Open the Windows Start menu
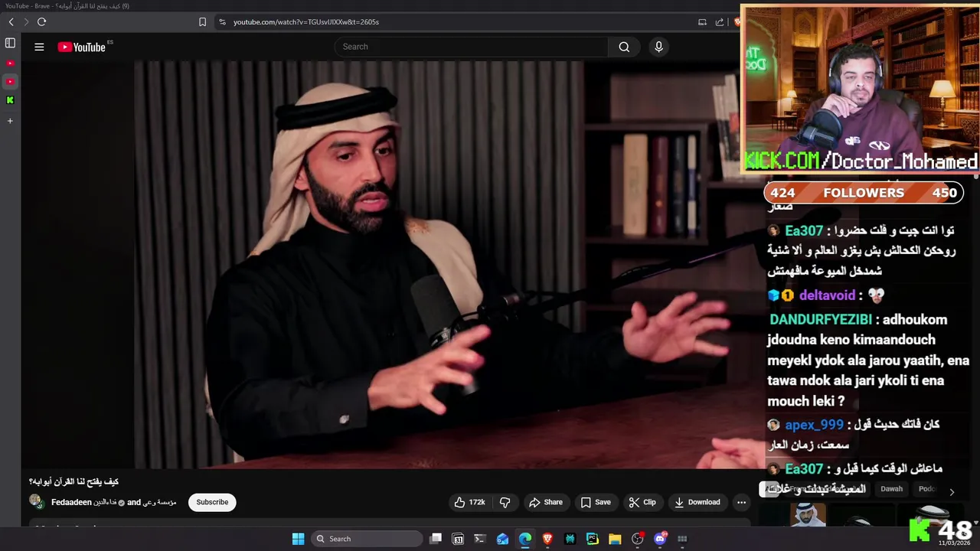This screenshot has height=551, width=980. [298, 539]
